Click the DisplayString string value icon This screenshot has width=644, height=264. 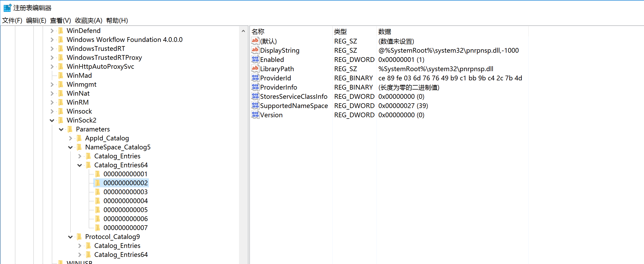click(x=255, y=50)
